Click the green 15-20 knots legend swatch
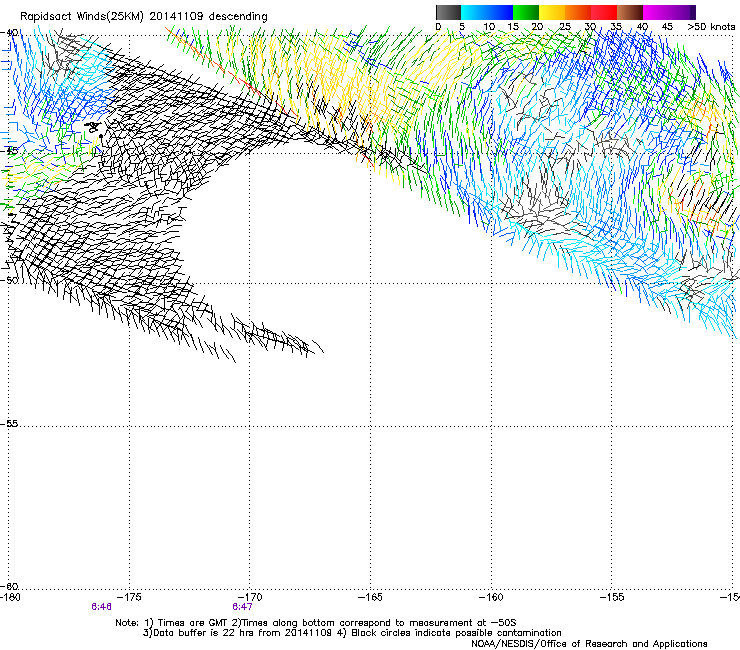Image resolution: width=740 pixels, height=650 pixels. [526, 12]
